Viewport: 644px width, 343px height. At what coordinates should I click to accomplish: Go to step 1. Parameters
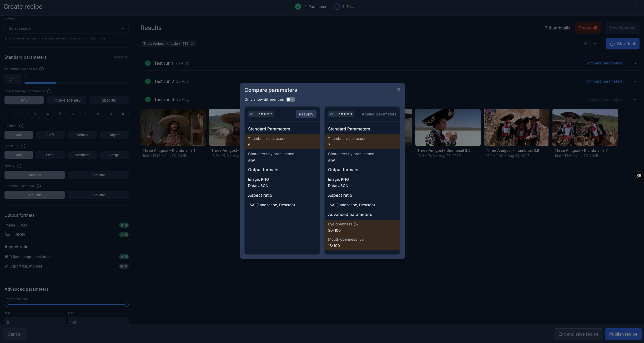point(312,7)
